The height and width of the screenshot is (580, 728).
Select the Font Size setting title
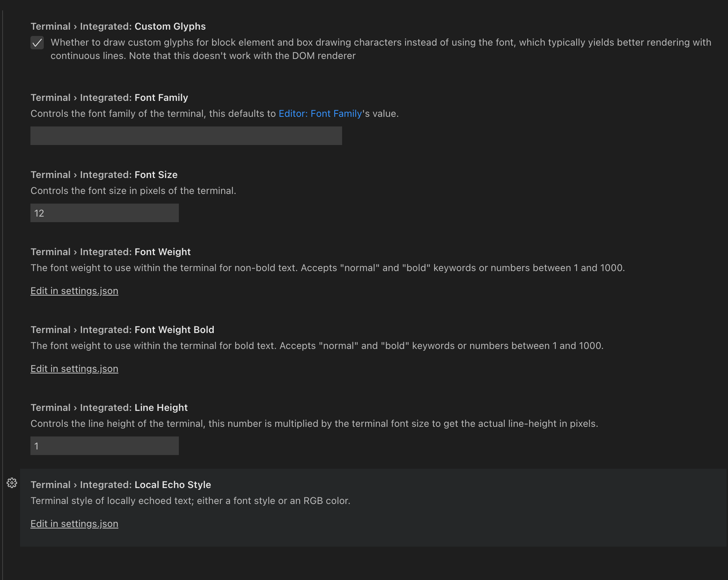tap(104, 174)
